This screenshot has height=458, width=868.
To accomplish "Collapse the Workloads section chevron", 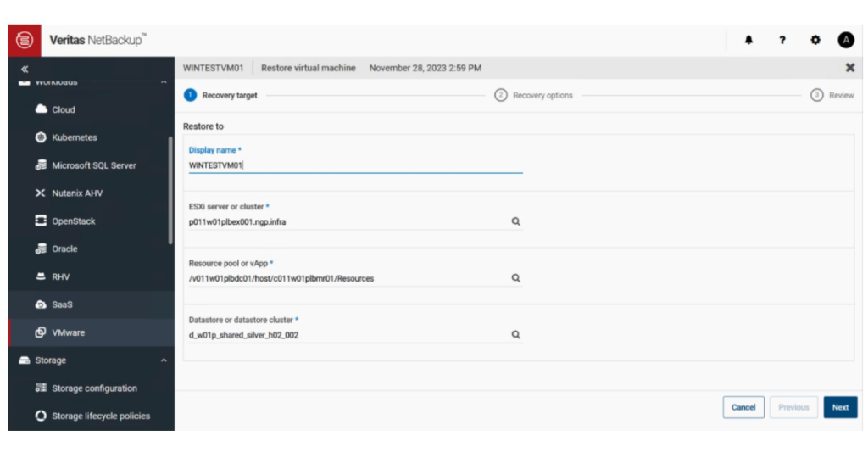I will [164, 82].
